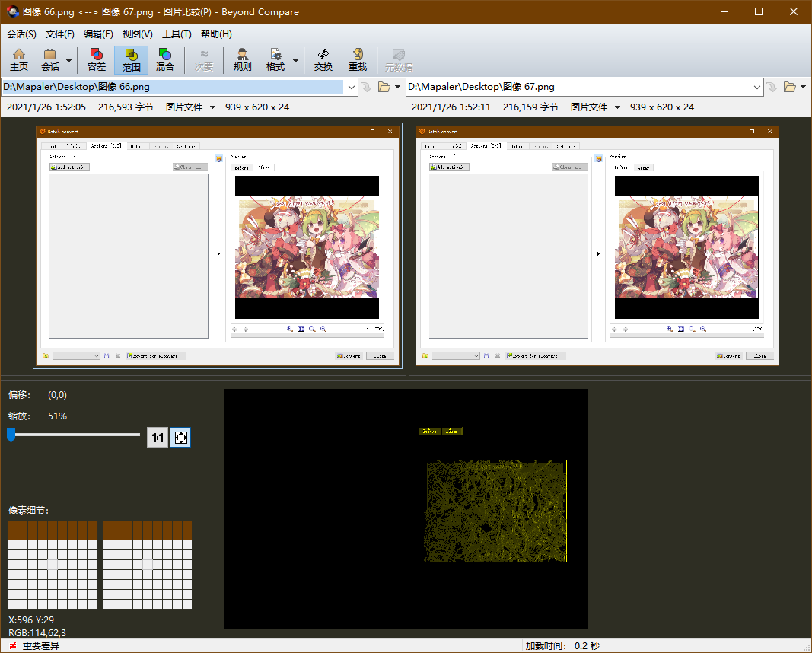Click the 格式 format toolbar icon

click(275, 59)
